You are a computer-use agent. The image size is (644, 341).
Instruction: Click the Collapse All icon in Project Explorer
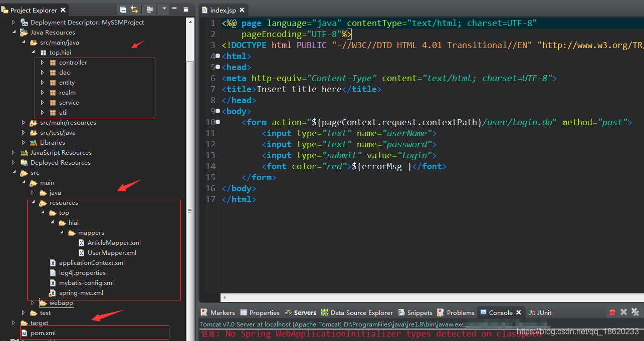point(123,10)
